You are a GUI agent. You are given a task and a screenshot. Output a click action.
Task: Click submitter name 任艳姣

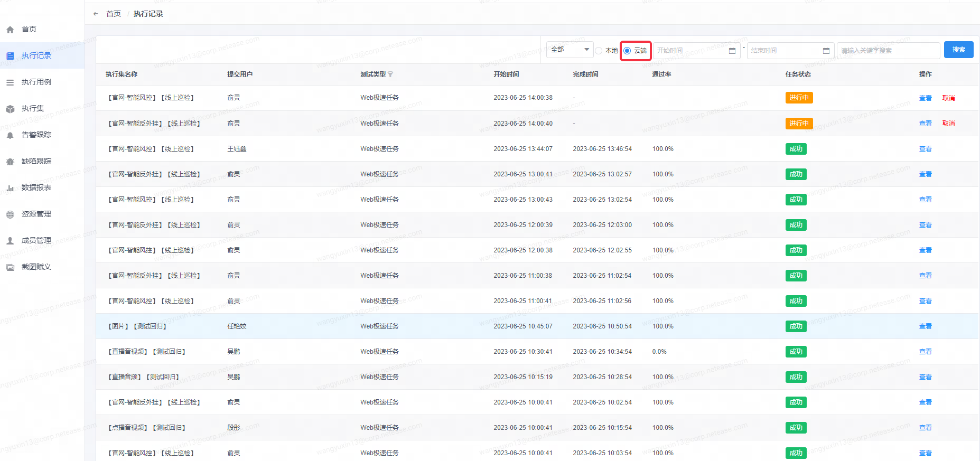click(x=237, y=326)
